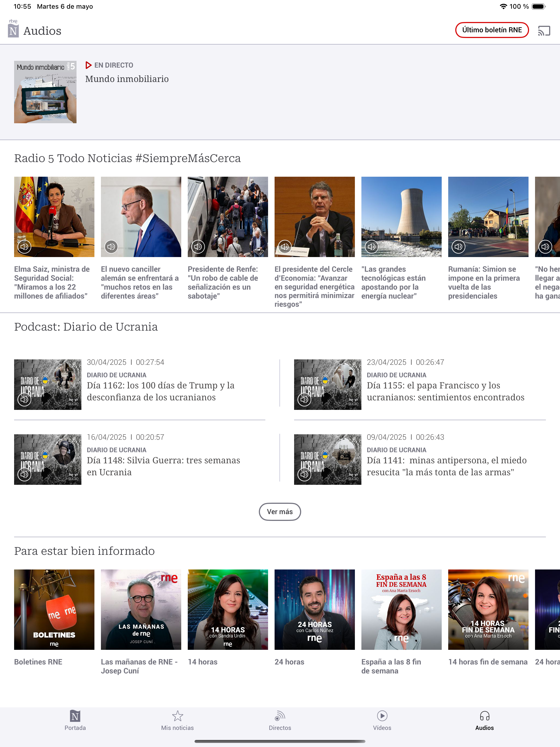Screen dimensions: 560x747
Task: Open Elma Saiz ministra headline
Action: pos(52,283)
